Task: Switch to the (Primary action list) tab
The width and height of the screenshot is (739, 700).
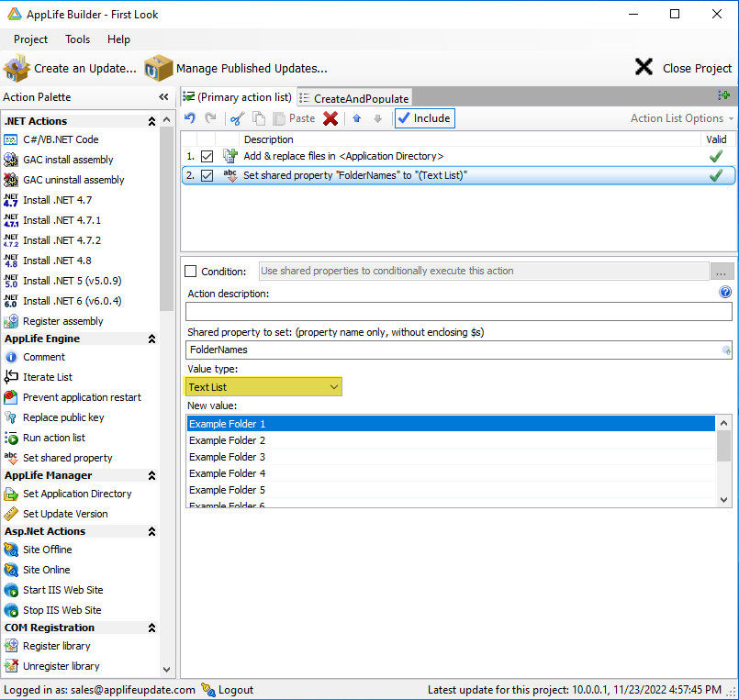Action: pos(239,97)
